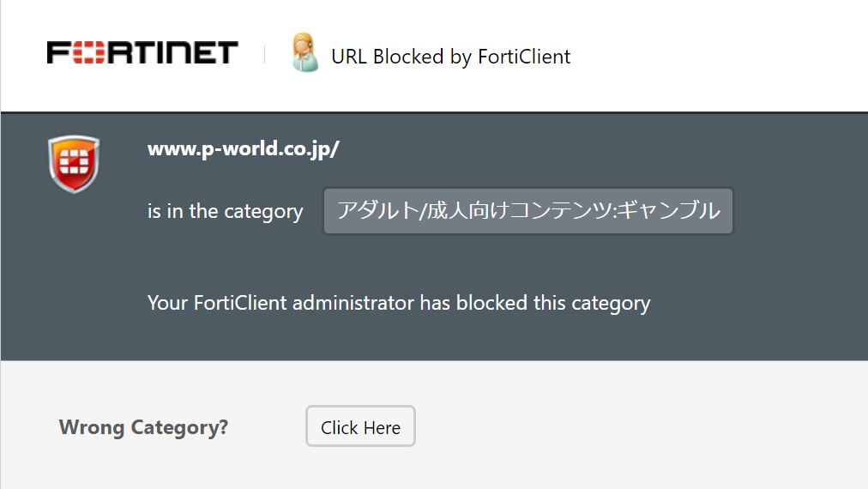Click the word "administrator" in the block message
868x489 pixels.
[x=353, y=303]
